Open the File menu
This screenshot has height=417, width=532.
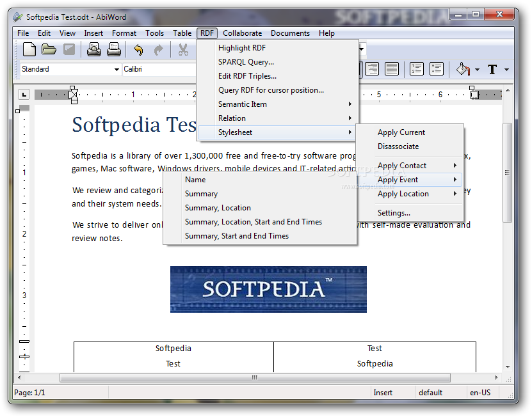pos(23,33)
